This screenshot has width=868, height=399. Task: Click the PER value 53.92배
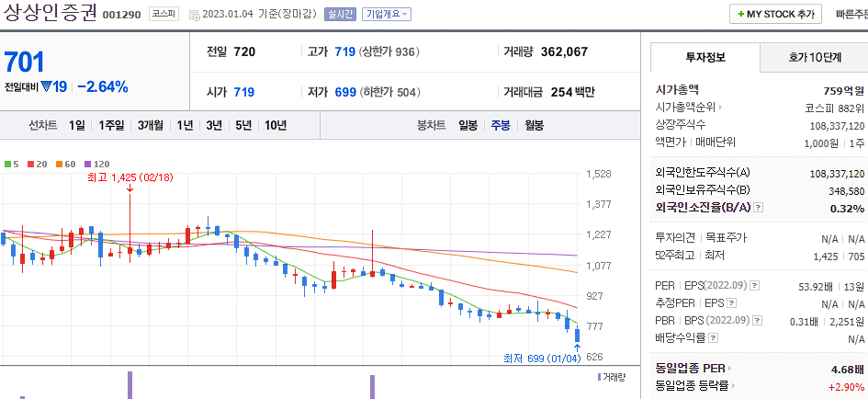pos(817,286)
